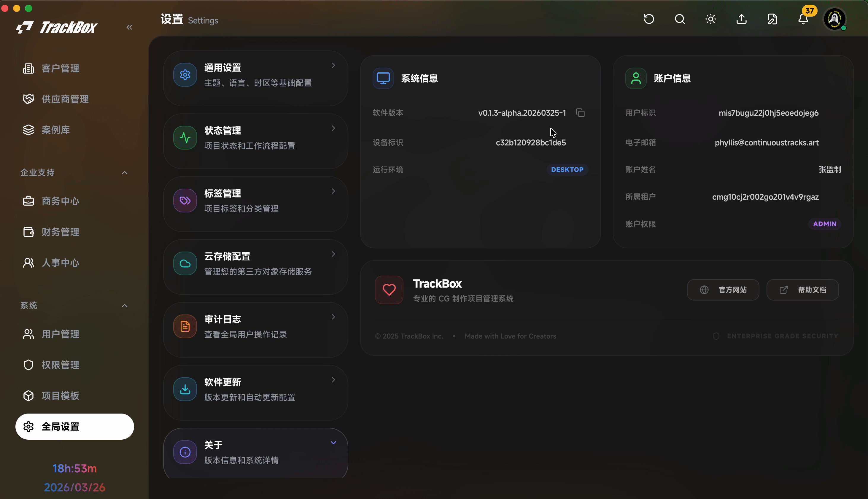
Task: Toggle light/dark theme sun icon
Action: coord(711,19)
